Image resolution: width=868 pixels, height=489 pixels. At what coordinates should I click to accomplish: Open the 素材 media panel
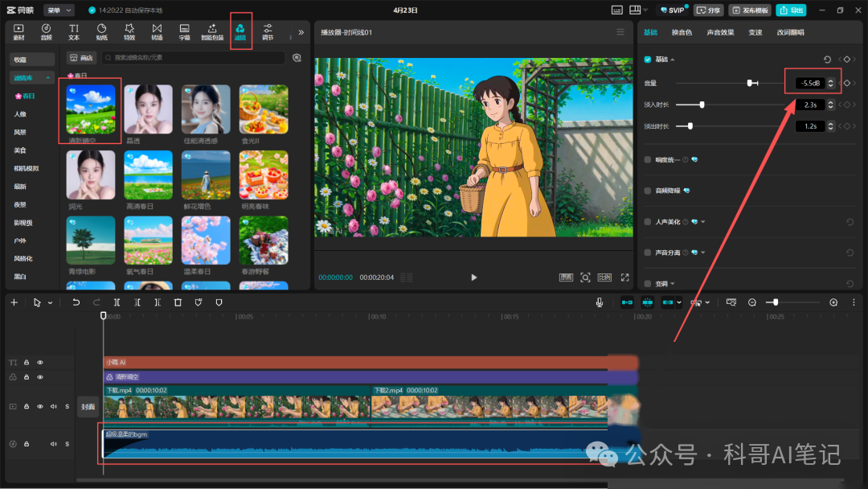click(18, 32)
